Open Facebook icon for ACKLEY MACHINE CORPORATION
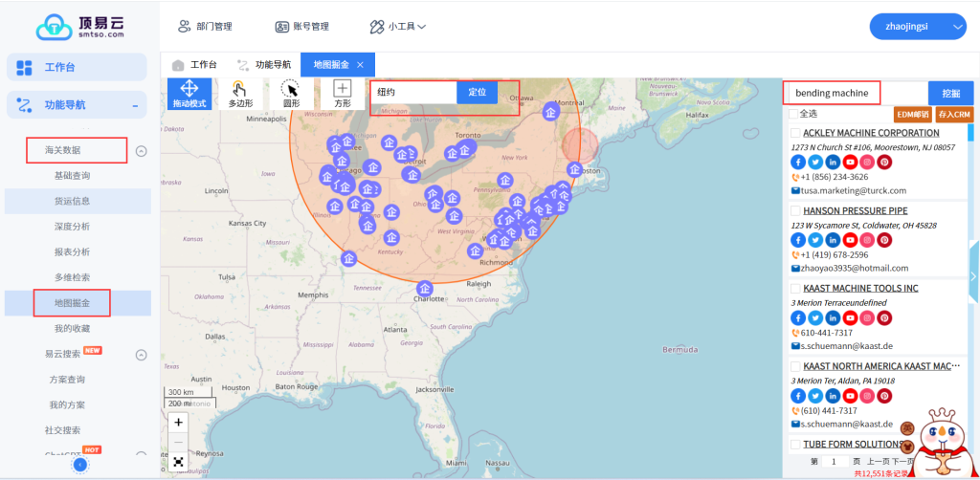980x480 pixels. point(797,163)
